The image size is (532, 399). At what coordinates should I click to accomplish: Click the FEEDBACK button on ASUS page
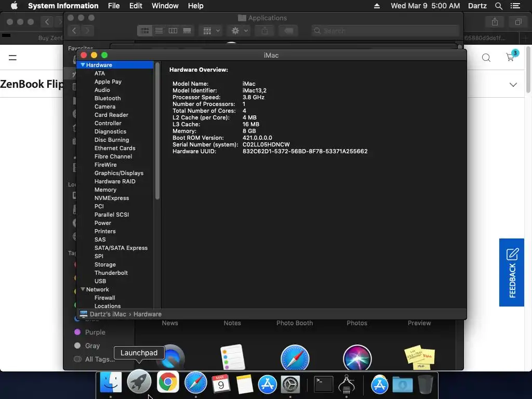point(512,272)
